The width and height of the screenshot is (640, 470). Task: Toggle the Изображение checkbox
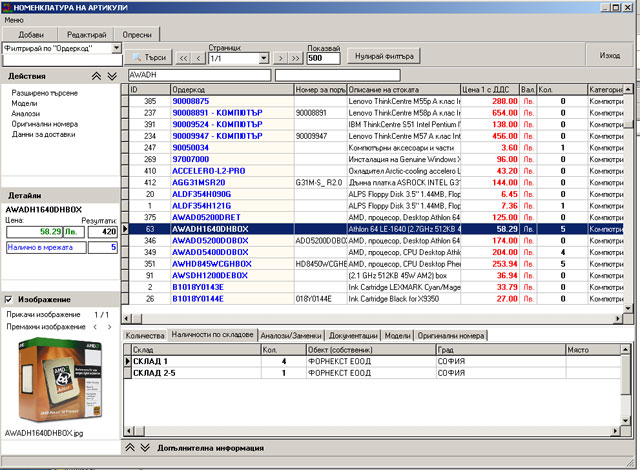click(x=8, y=299)
